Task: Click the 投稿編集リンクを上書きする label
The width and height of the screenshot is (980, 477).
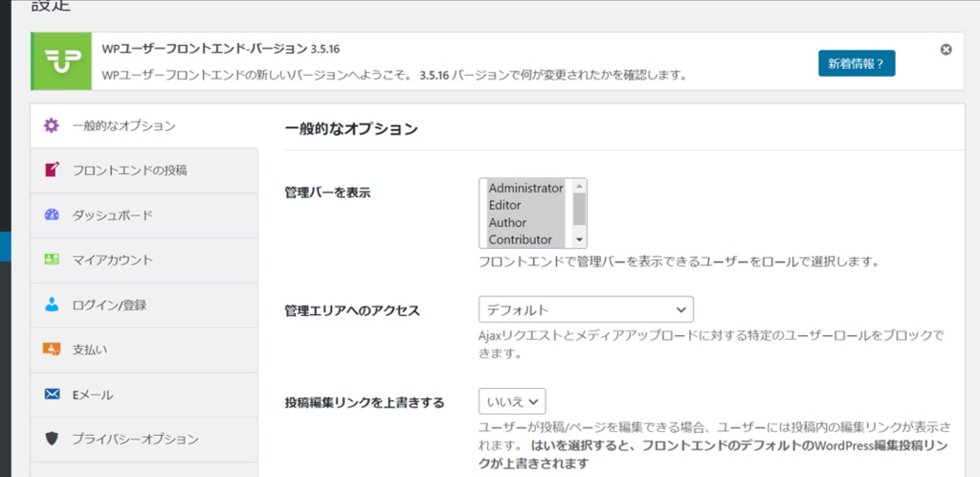Action: pyautogui.click(x=365, y=403)
